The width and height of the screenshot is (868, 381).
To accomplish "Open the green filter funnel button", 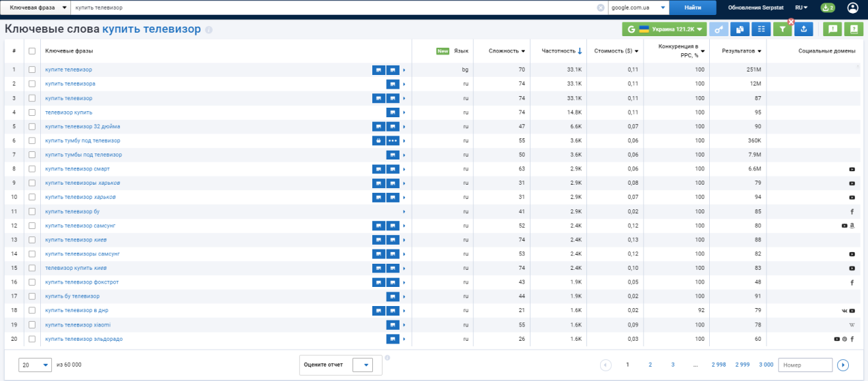I will [x=783, y=29].
